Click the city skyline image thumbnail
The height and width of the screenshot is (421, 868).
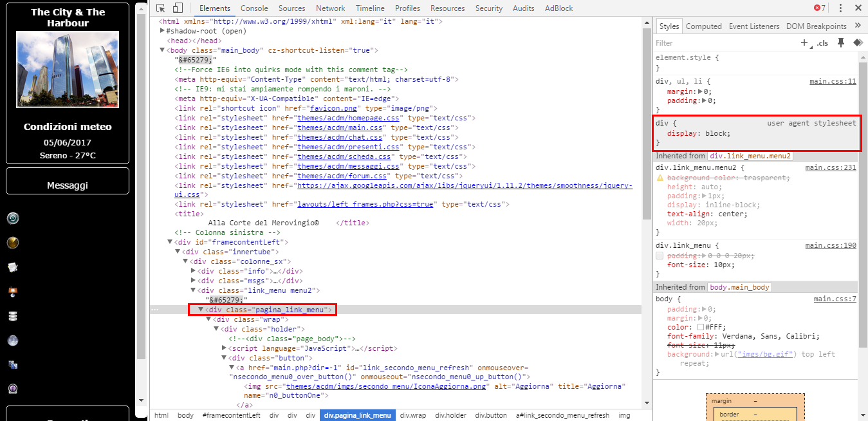pos(68,69)
